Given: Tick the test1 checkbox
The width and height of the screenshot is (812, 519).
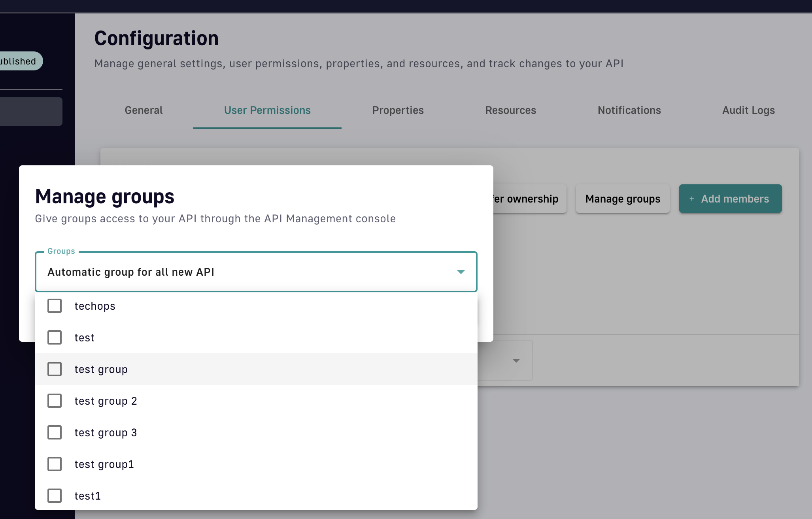Looking at the screenshot, I should click(x=55, y=496).
